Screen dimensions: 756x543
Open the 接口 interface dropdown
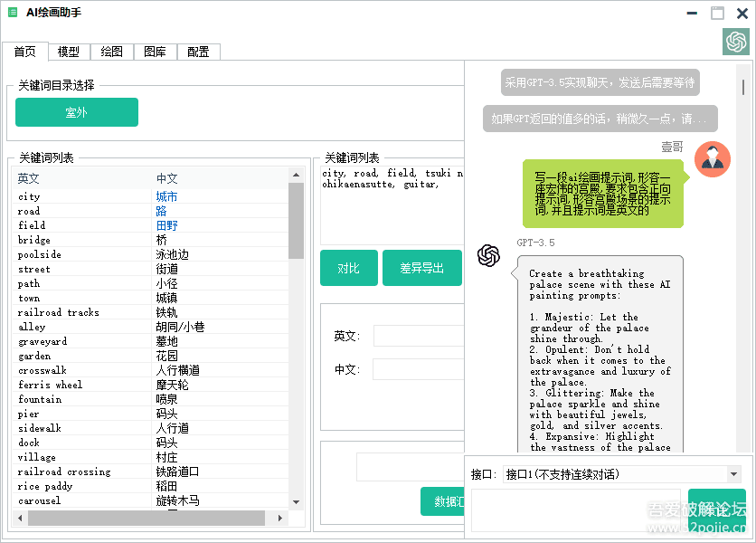(733, 474)
